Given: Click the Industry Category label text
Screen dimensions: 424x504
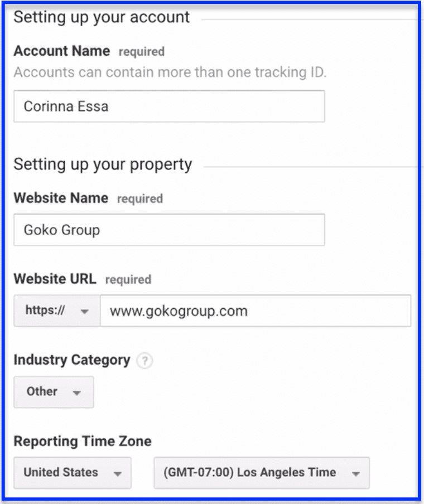Looking at the screenshot, I should pos(71,360).
